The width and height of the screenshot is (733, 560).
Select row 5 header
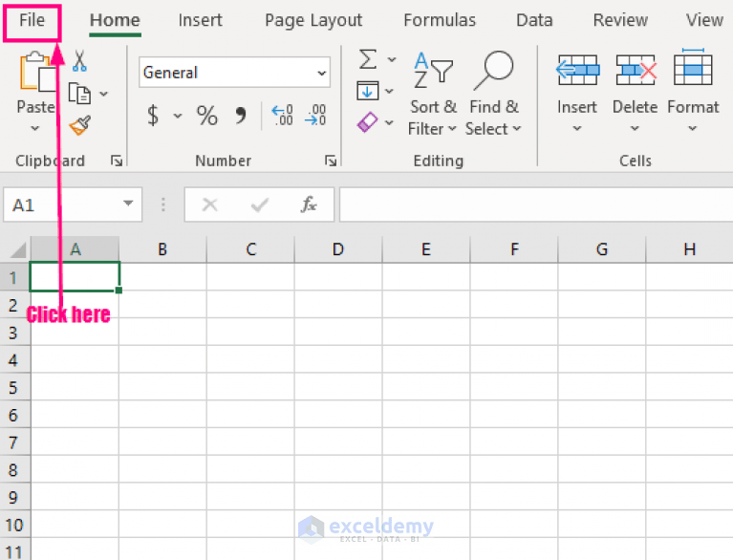(14, 388)
